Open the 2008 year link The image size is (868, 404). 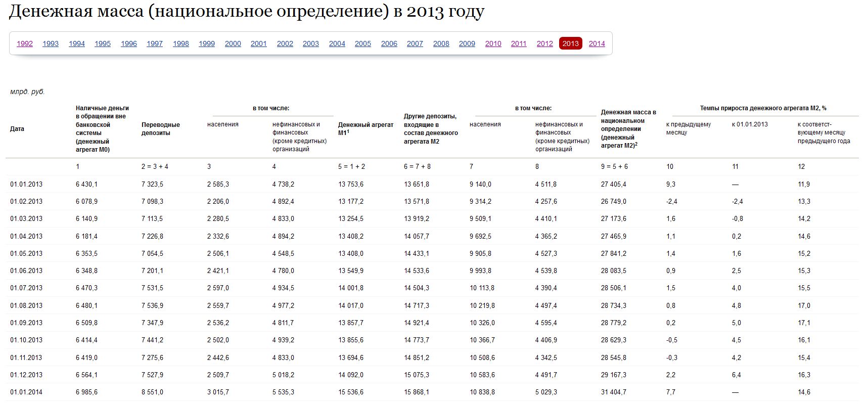coord(441,43)
